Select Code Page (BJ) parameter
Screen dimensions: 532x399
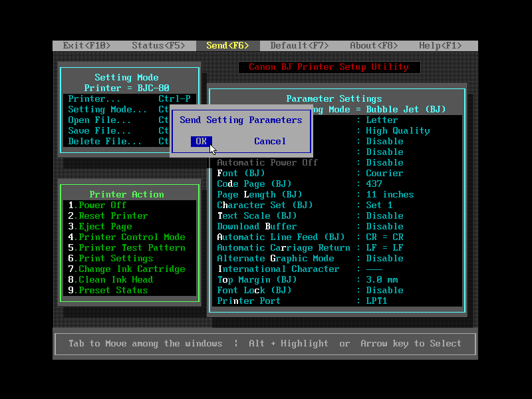[254, 184]
